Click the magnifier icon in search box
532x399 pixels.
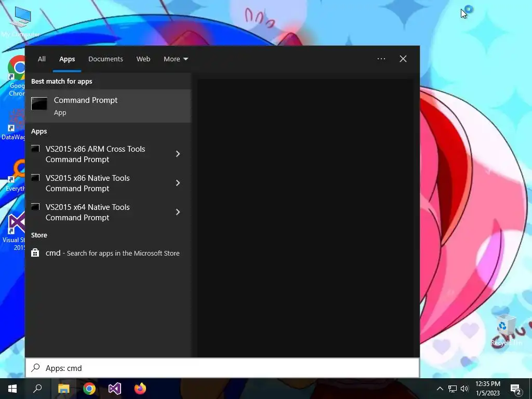pos(36,368)
